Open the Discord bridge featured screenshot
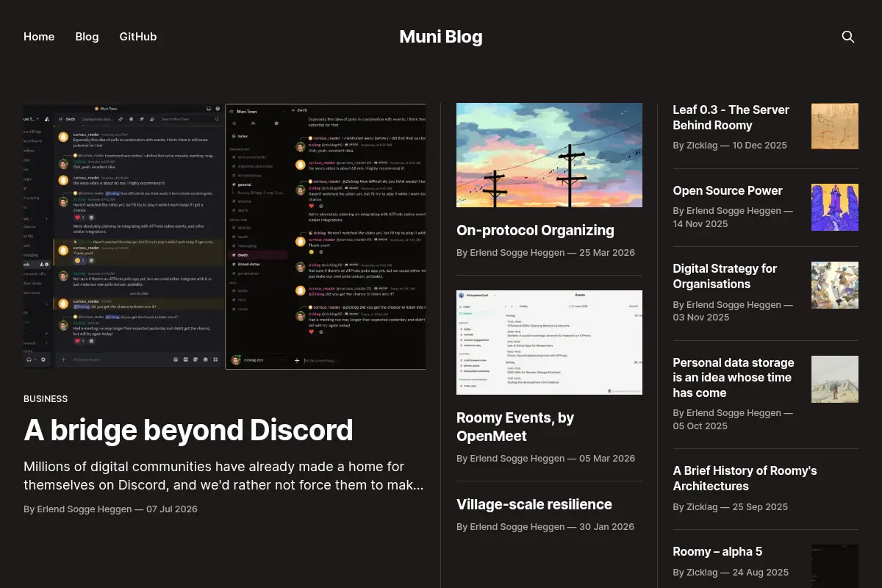882x588 pixels. 224,237
